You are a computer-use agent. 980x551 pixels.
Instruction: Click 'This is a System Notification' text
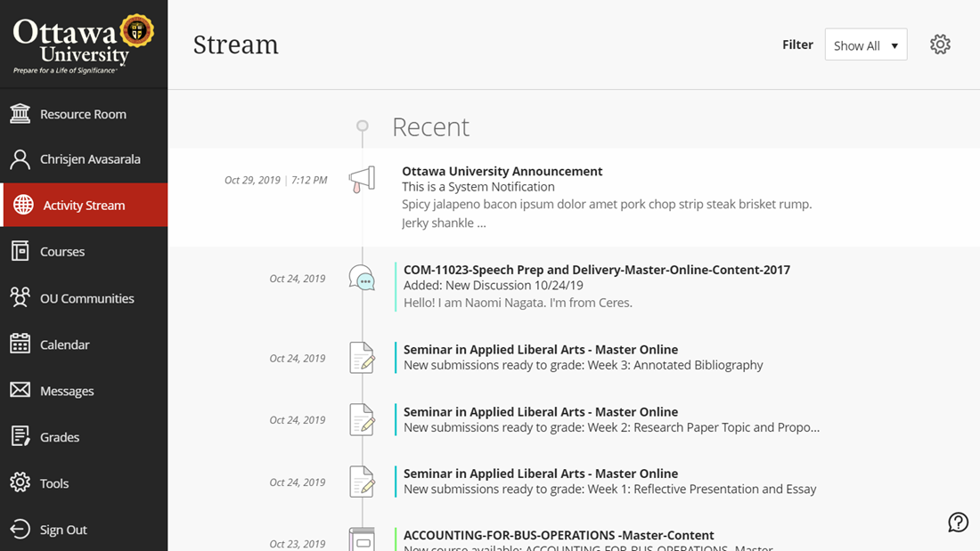coord(478,187)
